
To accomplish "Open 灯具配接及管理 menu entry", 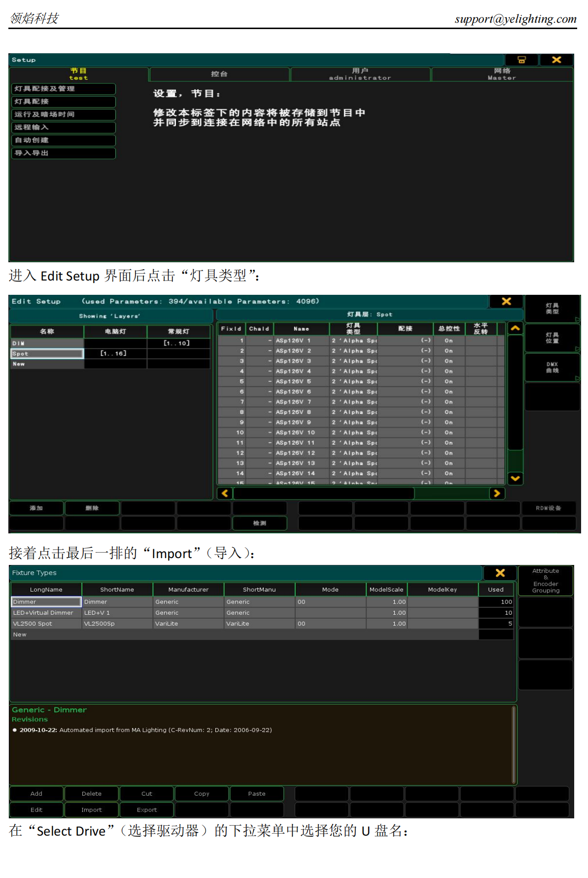I will pos(64,89).
